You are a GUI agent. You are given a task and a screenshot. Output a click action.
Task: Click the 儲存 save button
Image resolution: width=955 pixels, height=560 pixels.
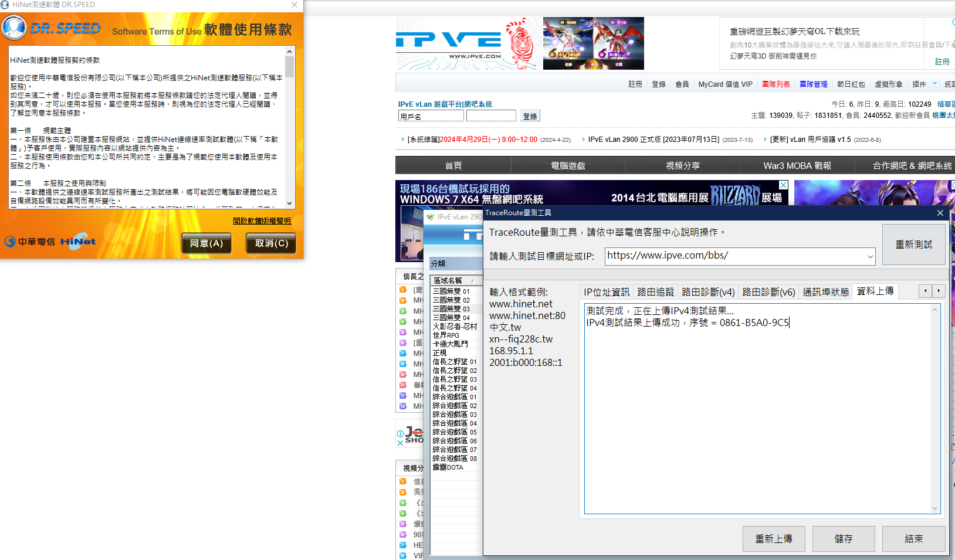pos(844,539)
